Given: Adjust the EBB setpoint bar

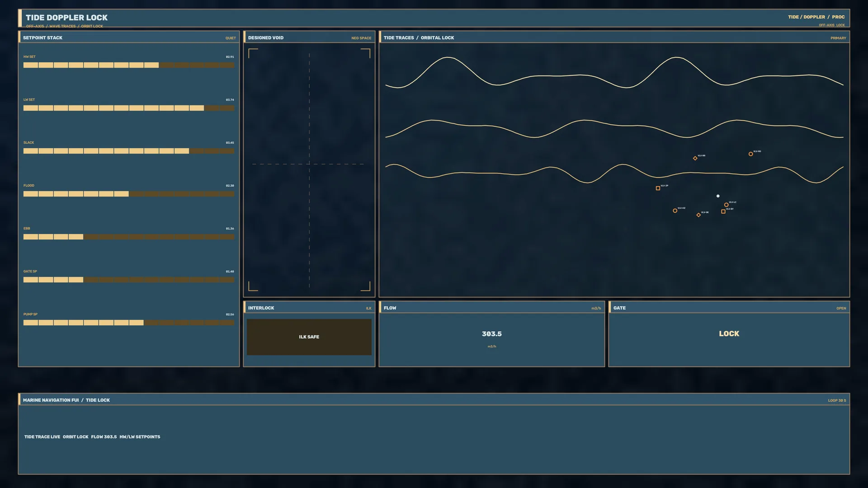Looking at the screenshot, I should click(129, 237).
